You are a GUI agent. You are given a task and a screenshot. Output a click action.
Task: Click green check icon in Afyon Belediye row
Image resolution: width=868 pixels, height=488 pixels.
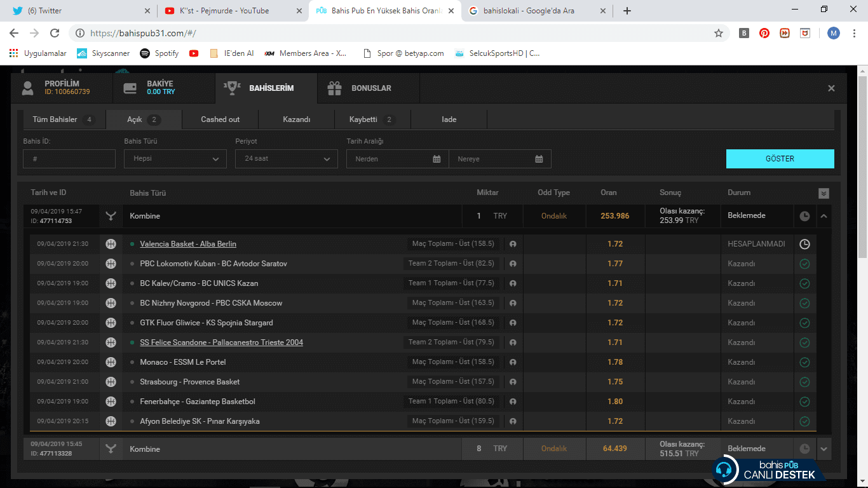(804, 421)
